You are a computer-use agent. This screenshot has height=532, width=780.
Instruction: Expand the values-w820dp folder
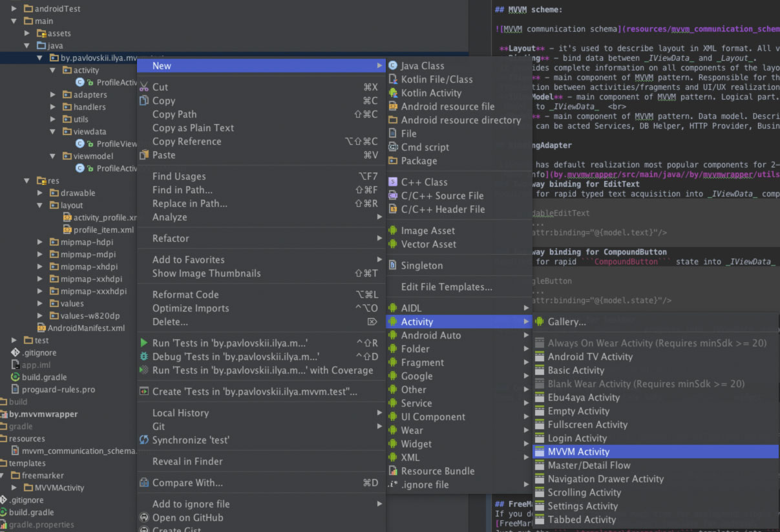(40, 315)
